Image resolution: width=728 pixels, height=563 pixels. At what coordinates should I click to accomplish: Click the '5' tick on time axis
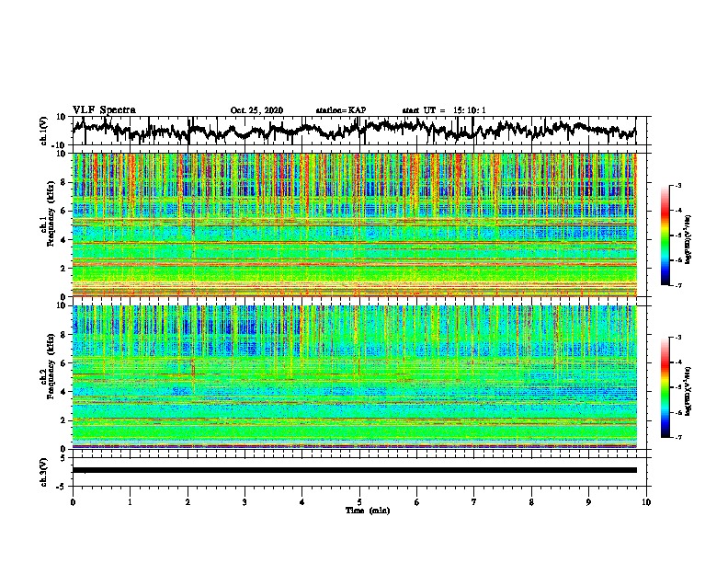pyautogui.click(x=359, y=502)
